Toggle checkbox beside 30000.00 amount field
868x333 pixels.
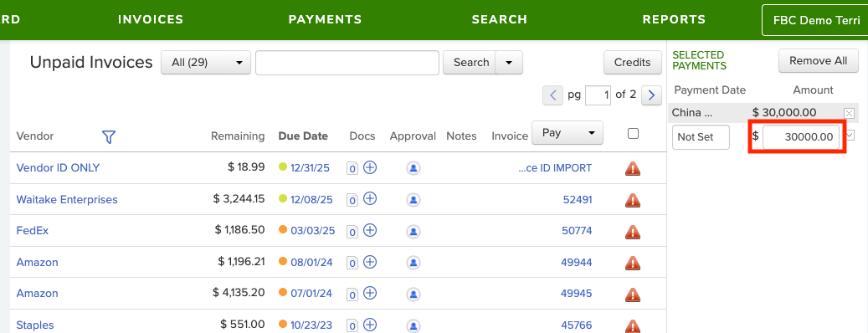(x=850, y=135)
